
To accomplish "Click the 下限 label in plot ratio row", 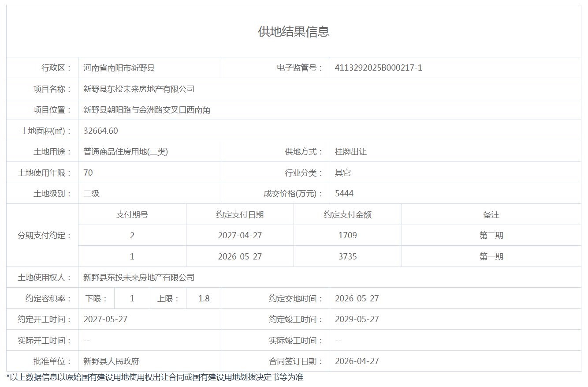I will (96, 299).
